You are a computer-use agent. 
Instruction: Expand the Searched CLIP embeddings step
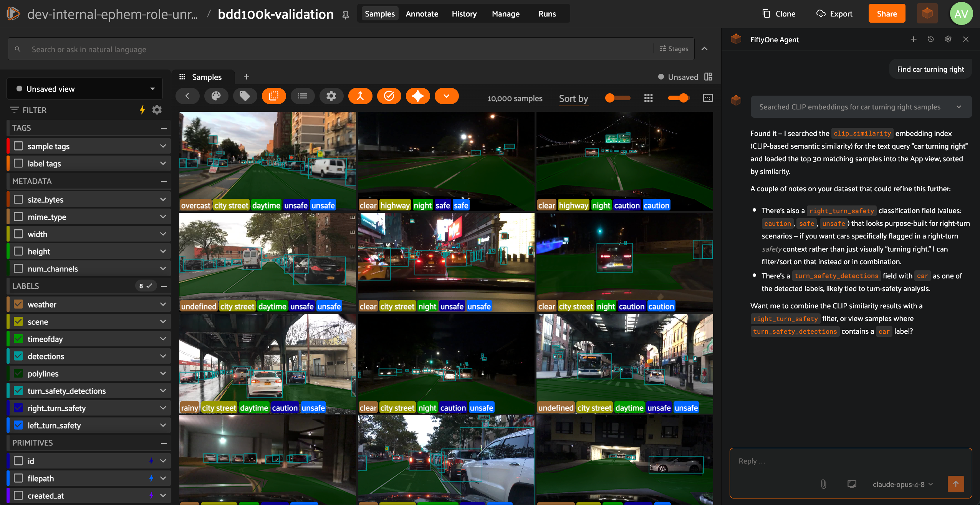click(x=861, y=107)
